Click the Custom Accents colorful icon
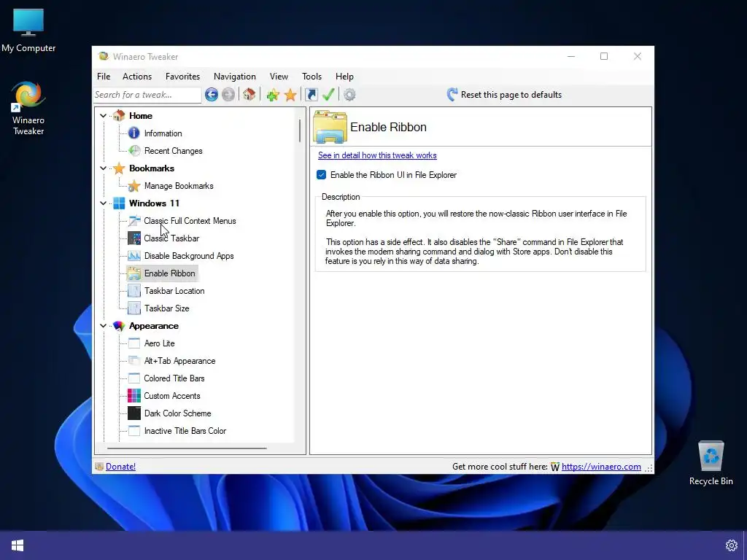The image size is (747, 560). pos(134,396)
